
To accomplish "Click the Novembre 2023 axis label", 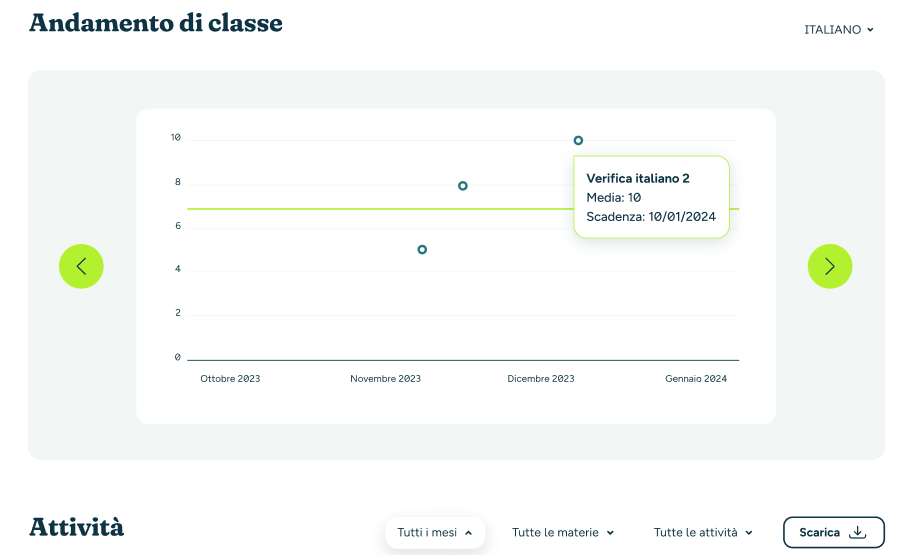I will click(x=385, y=379).
